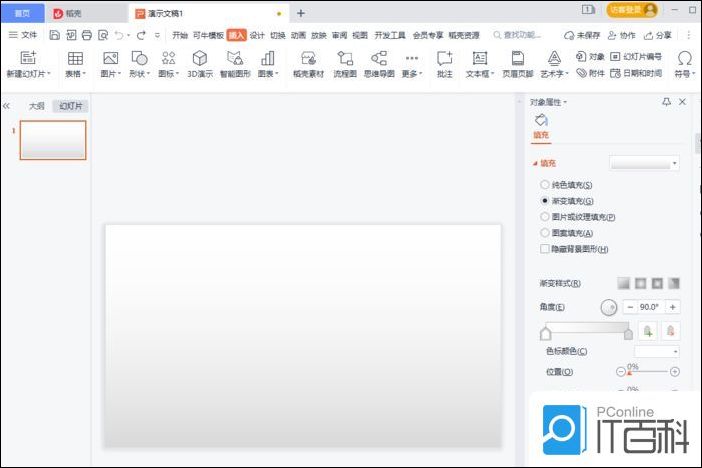Viewport: 702px width, 468px height.
Task: Click the Attachment (附件) paperclip icon
Action: pos(581,73)
